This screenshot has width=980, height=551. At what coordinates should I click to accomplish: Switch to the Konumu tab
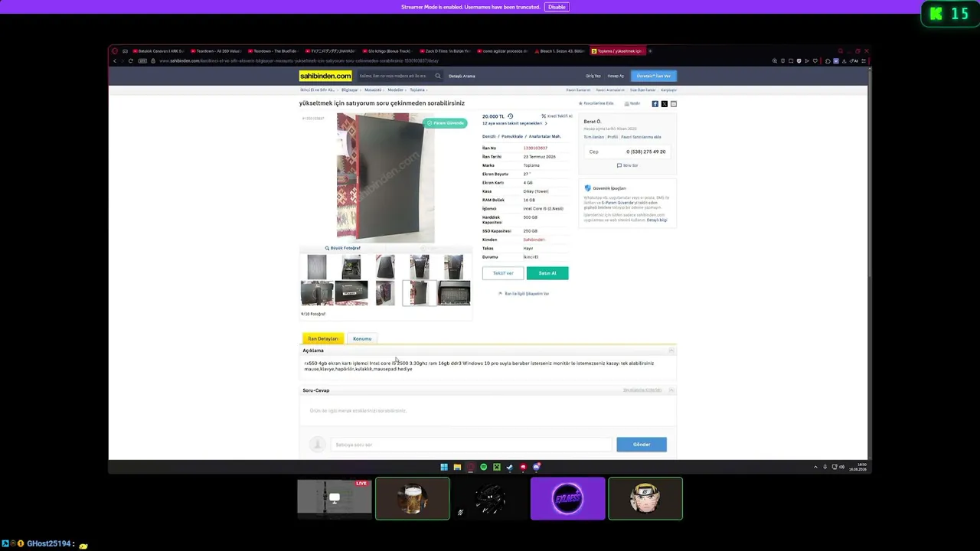coord(362,338)
